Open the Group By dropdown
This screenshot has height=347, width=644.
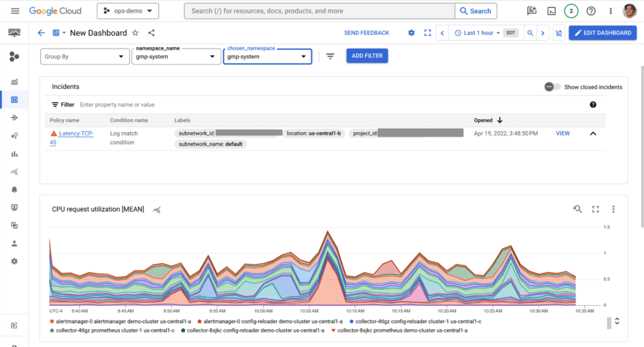(x=84, y=56)
